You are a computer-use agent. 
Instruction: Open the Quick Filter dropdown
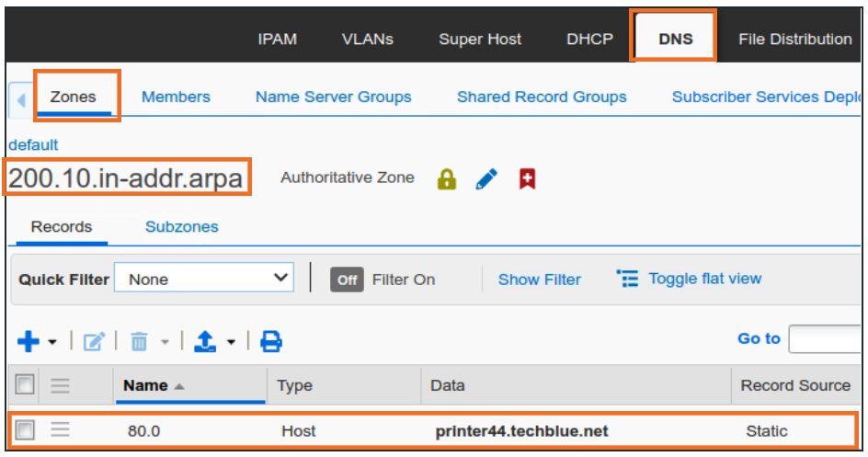point(204,279)
